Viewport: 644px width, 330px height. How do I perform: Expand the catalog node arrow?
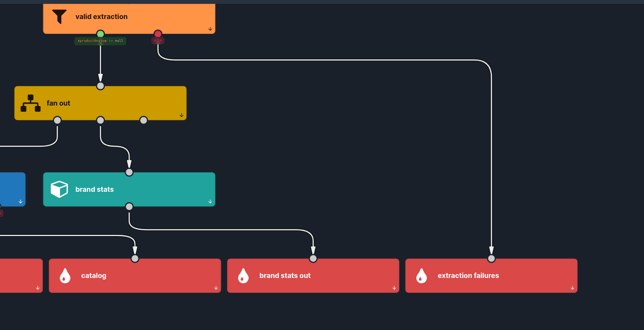coord(216,288)
